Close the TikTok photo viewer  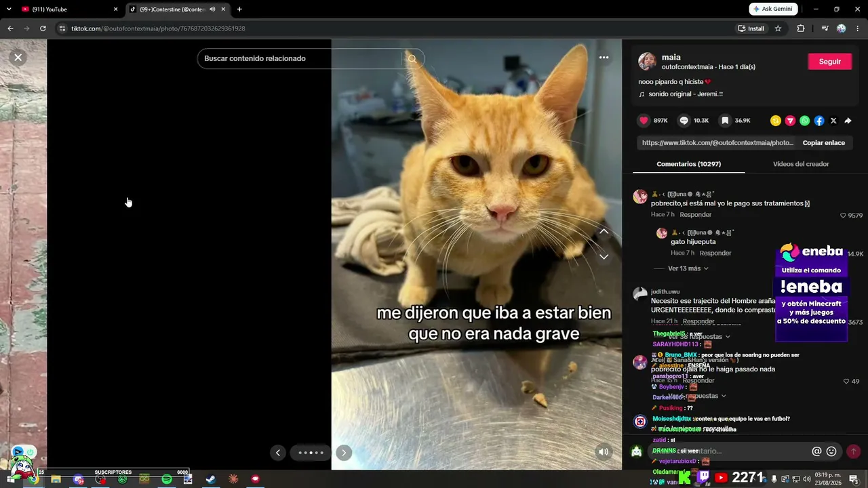[18, 58]
